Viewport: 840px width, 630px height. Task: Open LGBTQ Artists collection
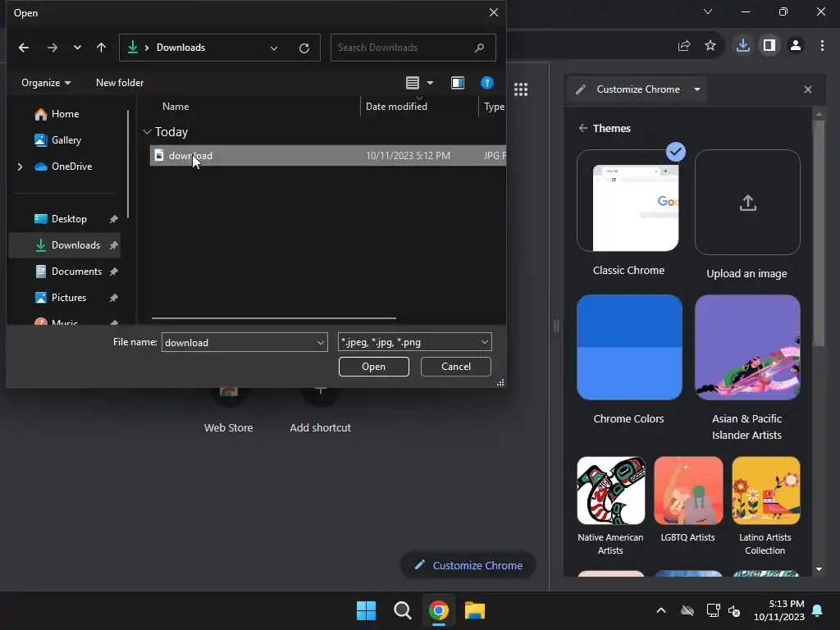[688, 491]
